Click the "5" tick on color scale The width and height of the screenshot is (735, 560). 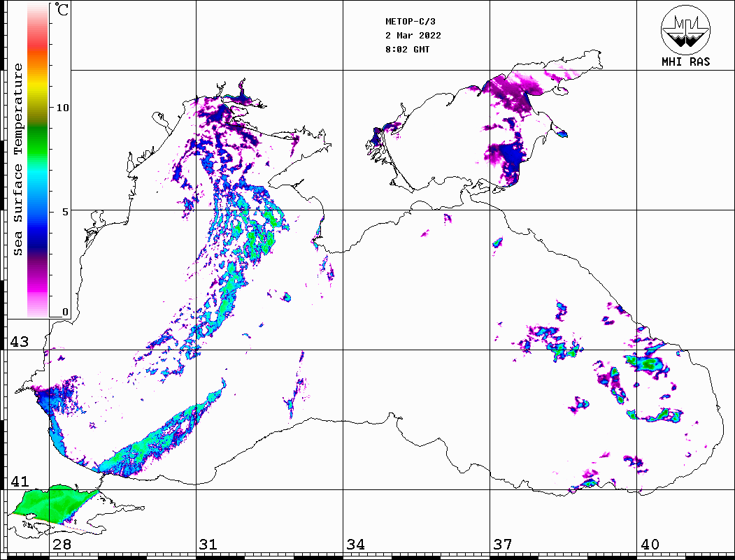coord(66,212)
